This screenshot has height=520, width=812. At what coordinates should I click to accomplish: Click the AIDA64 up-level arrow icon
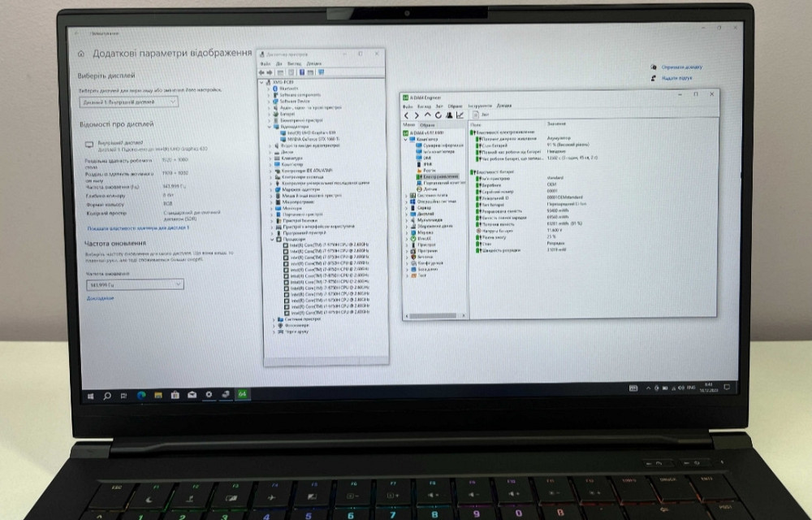coord(427,115)
